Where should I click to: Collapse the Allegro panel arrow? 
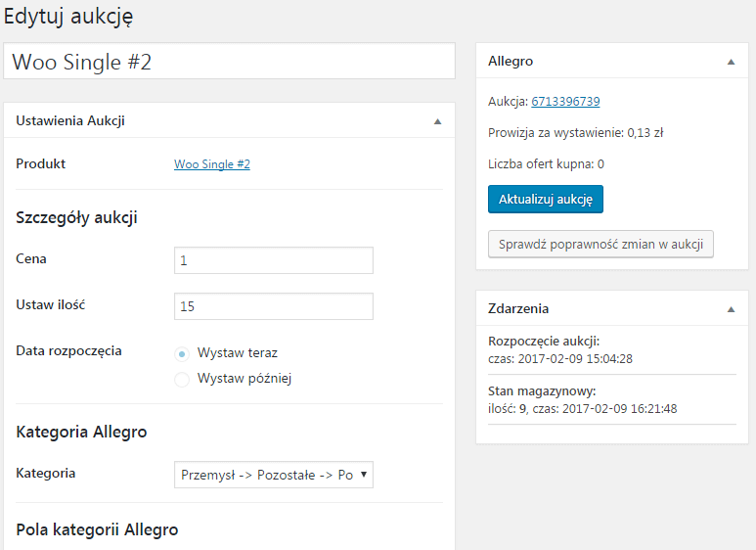click(731, 62)
